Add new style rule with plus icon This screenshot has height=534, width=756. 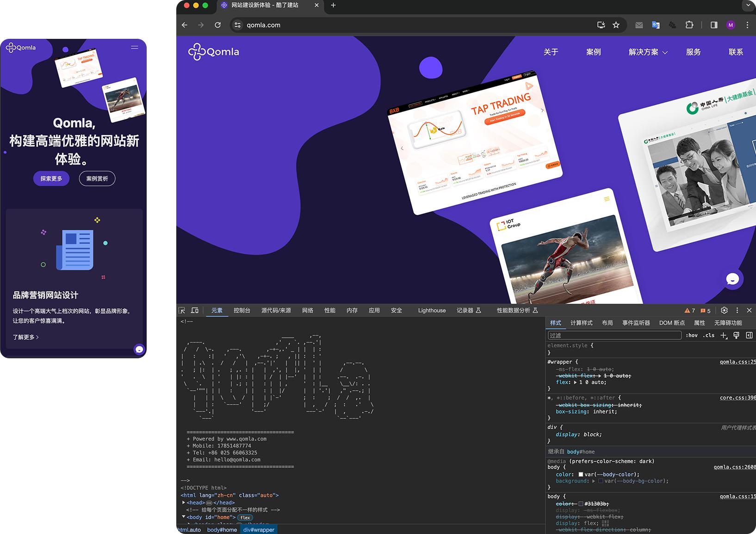(x=724, y=335)
